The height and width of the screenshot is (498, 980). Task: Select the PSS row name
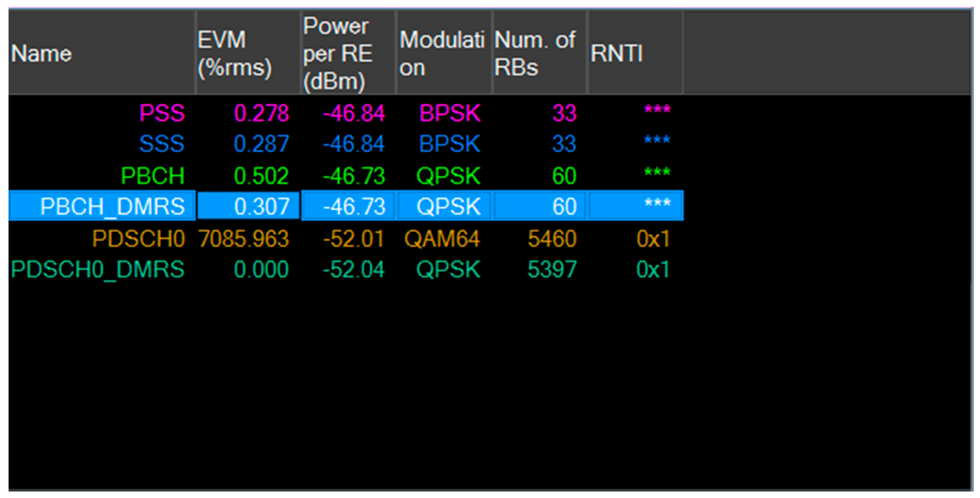(162, 113)
